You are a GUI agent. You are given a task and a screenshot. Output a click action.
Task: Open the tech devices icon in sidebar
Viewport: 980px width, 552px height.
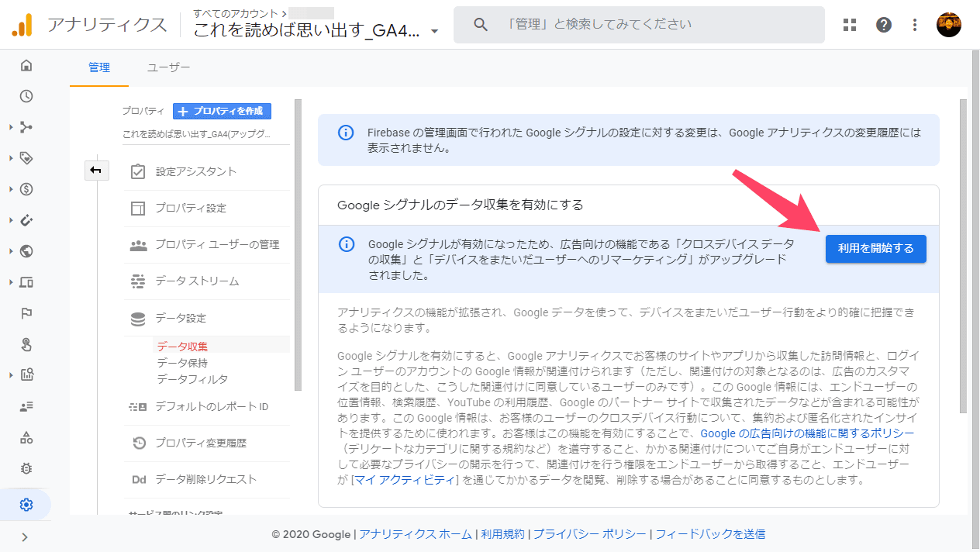click(26, 282)
